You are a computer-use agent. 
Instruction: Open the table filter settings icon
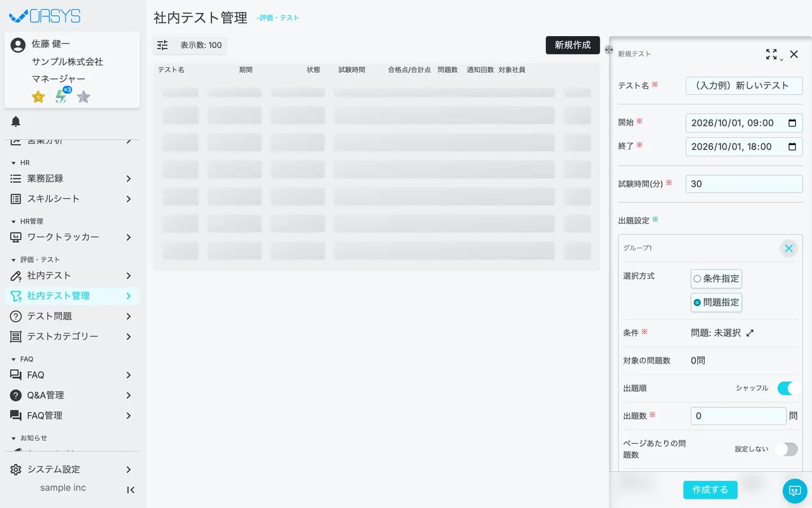point(162,45)
